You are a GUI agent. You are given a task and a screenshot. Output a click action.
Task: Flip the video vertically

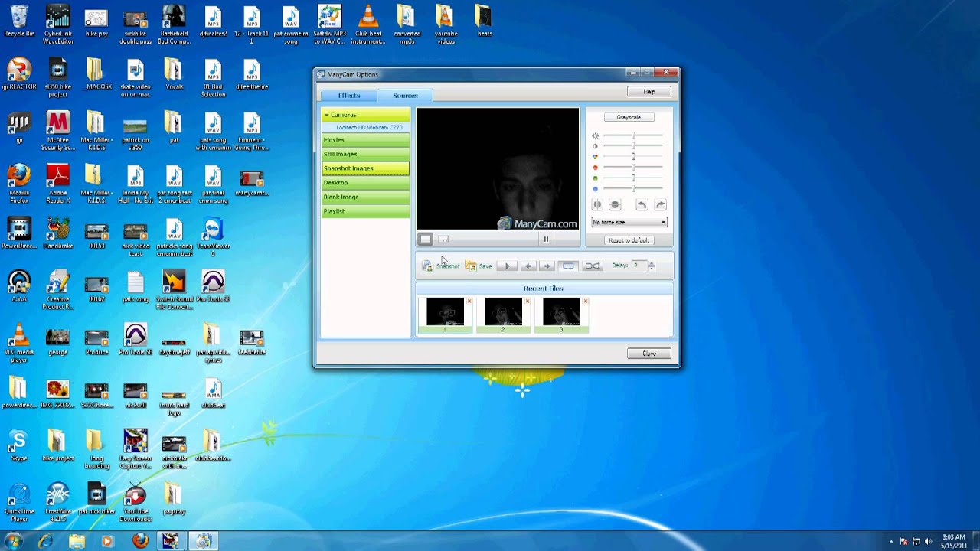click(x=615, y=205)
